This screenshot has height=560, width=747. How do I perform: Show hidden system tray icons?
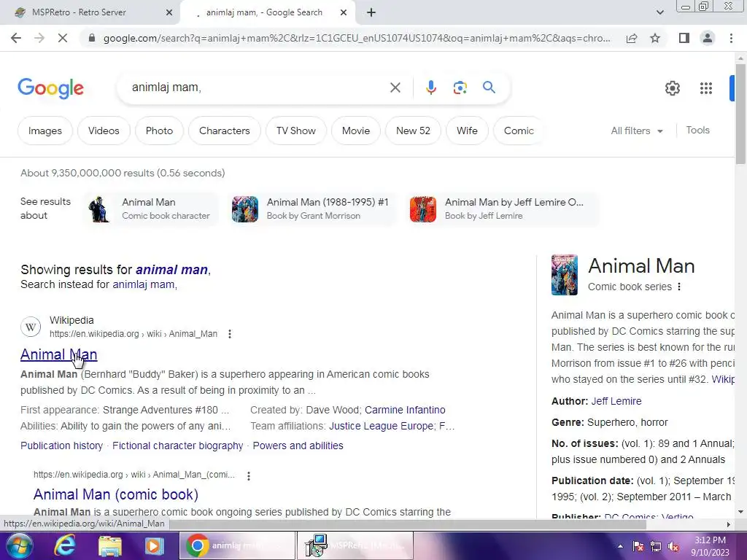click(620, 546)
